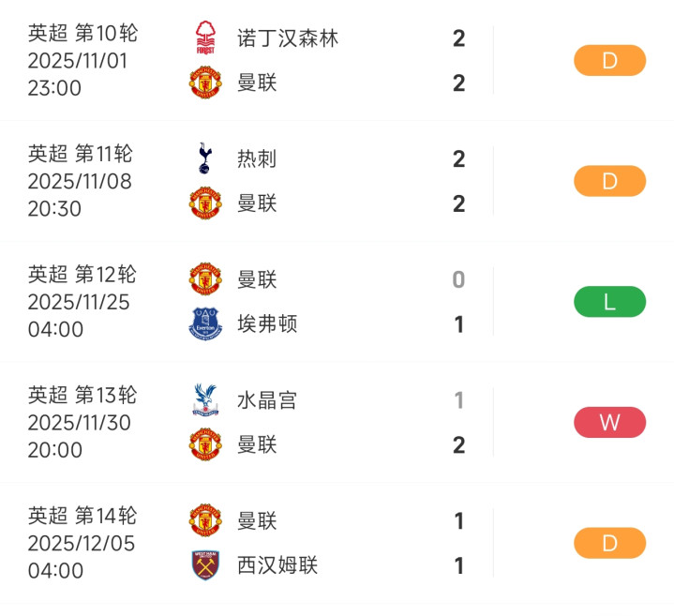Open the 西汉姆联 team name link
Viewport: 674px width, 616px height.
(x=277, y=565)
